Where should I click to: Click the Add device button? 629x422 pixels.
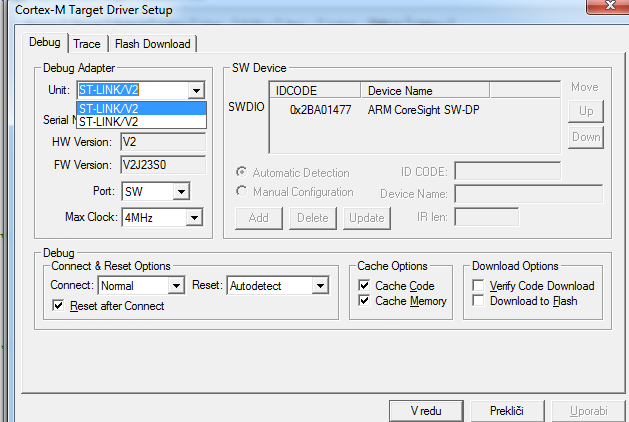(x=259, y=218)
